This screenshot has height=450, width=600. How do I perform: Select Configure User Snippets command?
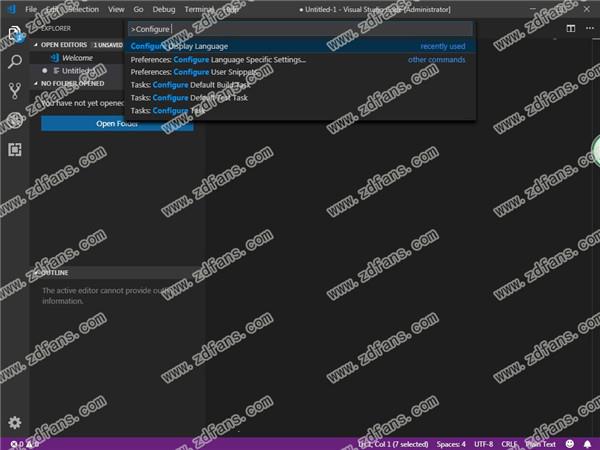(300, 72)
